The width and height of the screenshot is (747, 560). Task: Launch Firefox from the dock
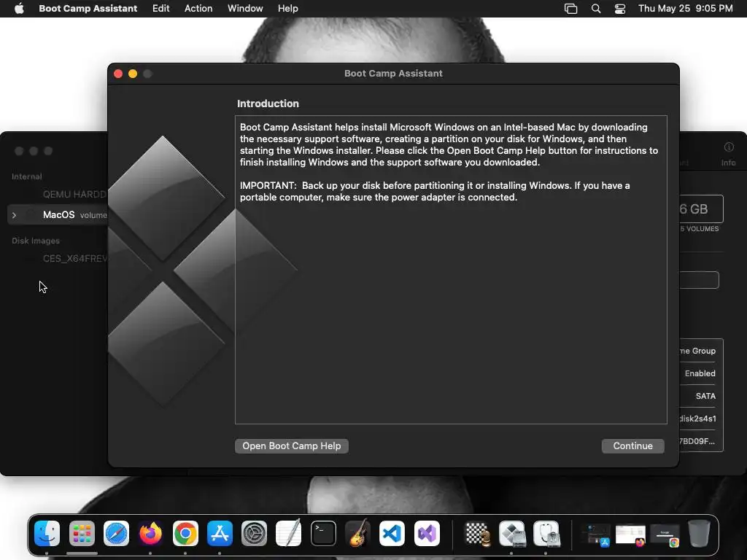(x=150, y=533)
